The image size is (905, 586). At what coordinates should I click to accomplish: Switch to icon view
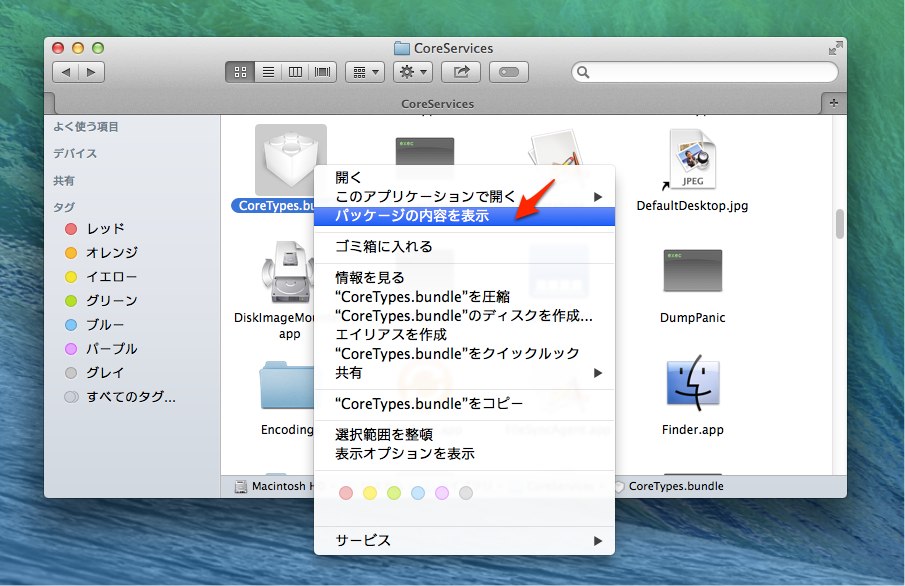click(x=240, y=72)
